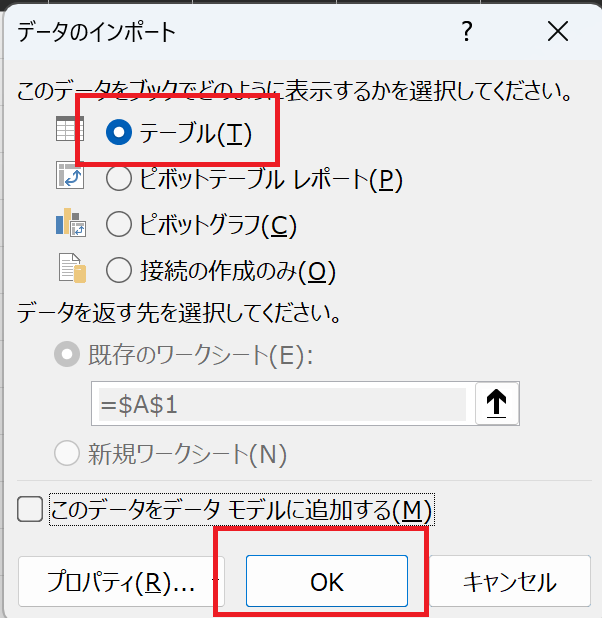Open help with the question mark button

tap(466, 33)
